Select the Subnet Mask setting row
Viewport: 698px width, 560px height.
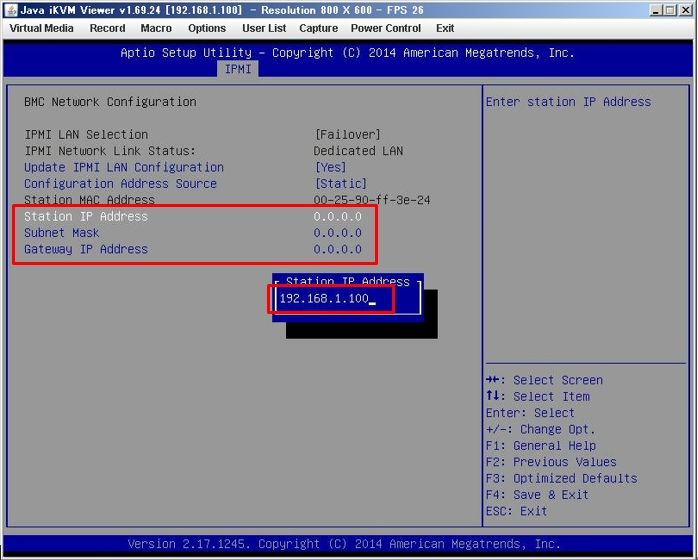click(x=62, y=233)
